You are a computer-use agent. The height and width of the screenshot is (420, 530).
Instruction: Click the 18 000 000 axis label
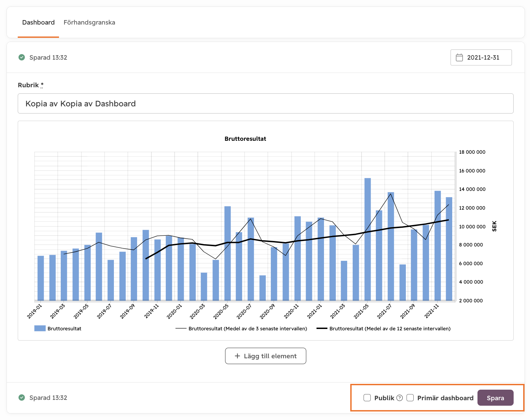click(472, 152)
